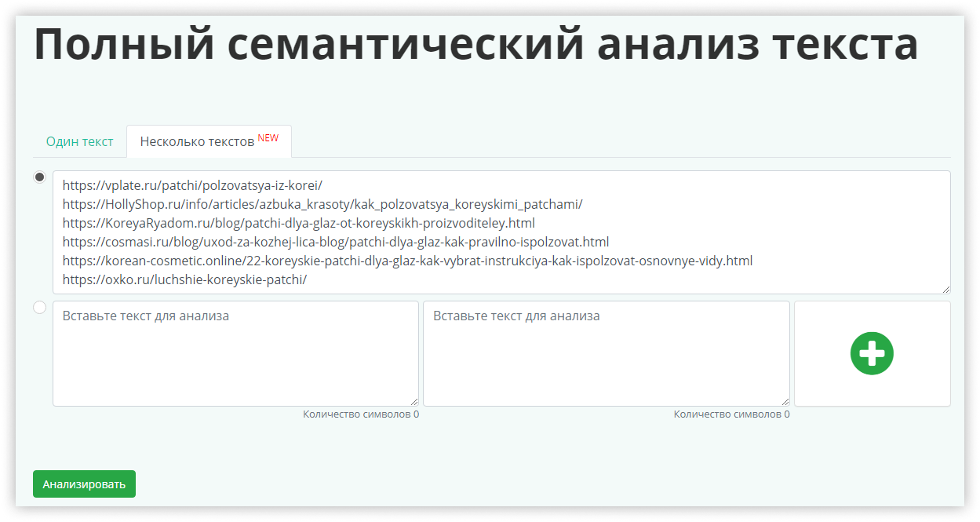Viewport: 980px width, 522px height.
Task: Click Количество символов counter under second field
Action: 731,414
